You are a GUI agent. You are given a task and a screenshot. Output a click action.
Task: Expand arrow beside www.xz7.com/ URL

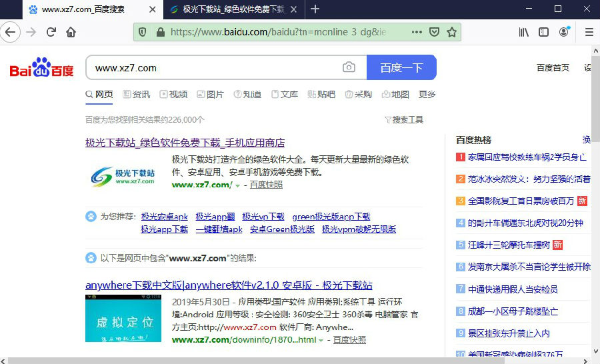pyautogui.click(x=237, y=185)
